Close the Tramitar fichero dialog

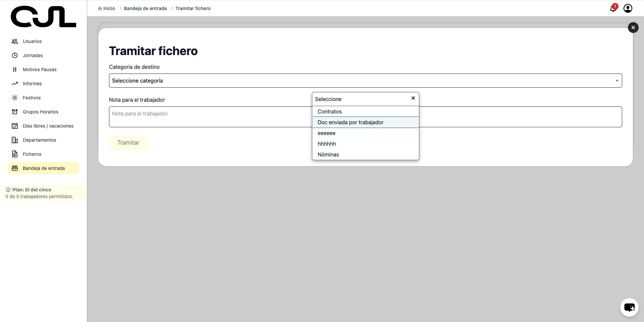click(633, 28)
